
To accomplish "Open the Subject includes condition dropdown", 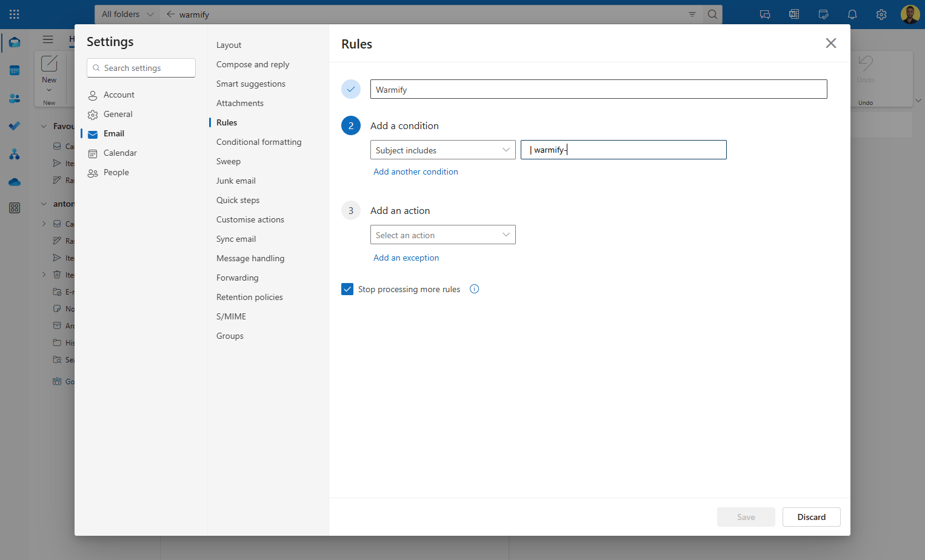I will 443,150.
